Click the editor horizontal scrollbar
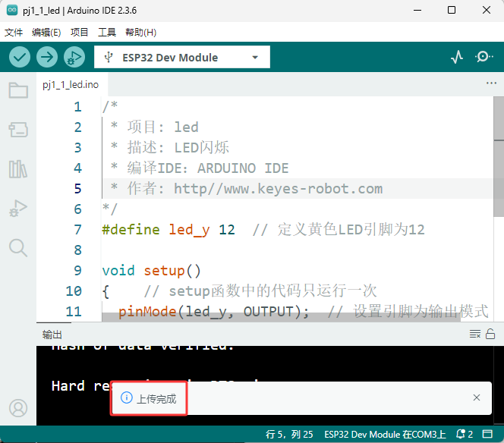 coord(281,317)
